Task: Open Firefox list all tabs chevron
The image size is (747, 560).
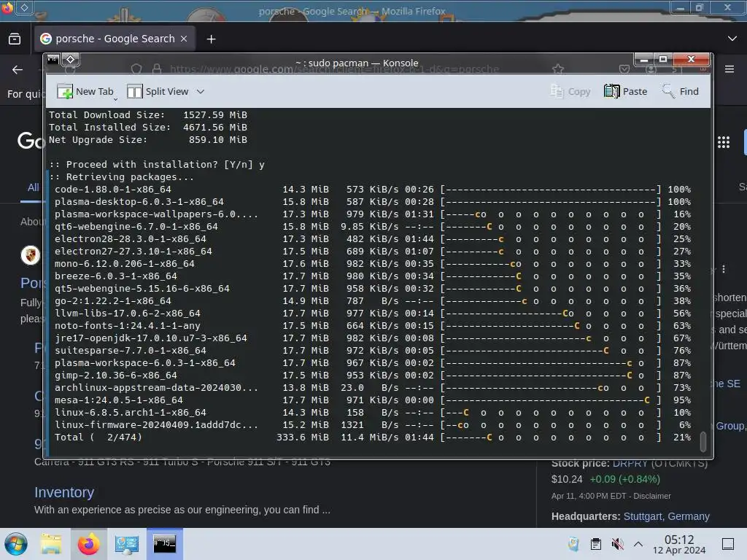Action: (x=732, y=39)
